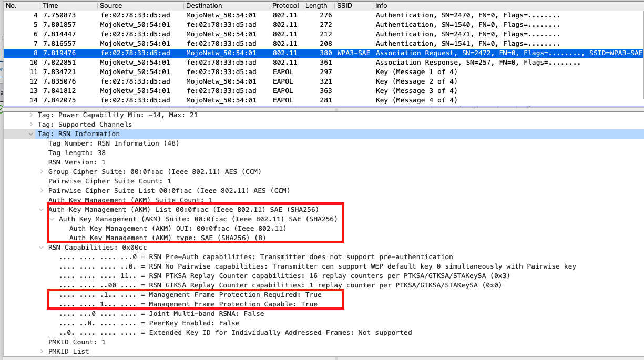Image resolution: width=644 pixels, height=360 pixels.
Task: Expand the PMKID List entry
Action: (x=42, y=351)
